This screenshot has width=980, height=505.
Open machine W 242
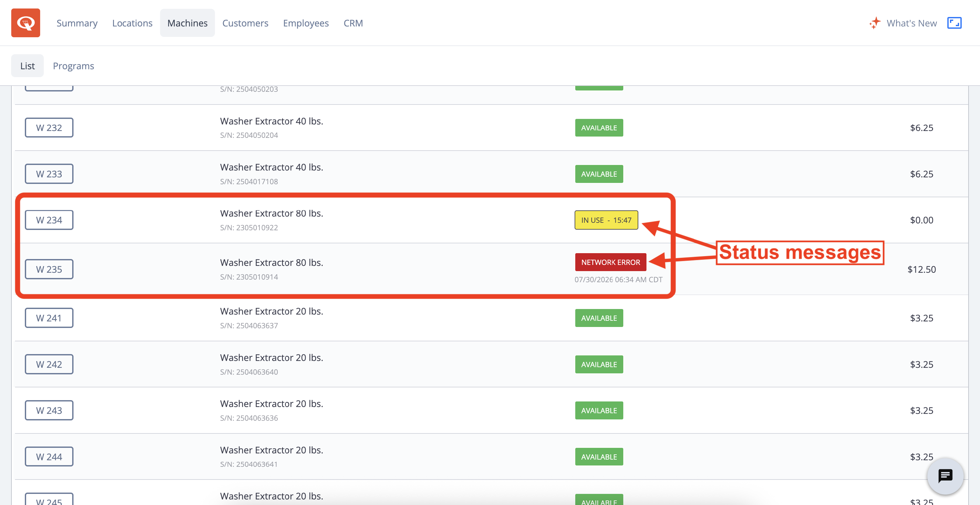[49, 365]
